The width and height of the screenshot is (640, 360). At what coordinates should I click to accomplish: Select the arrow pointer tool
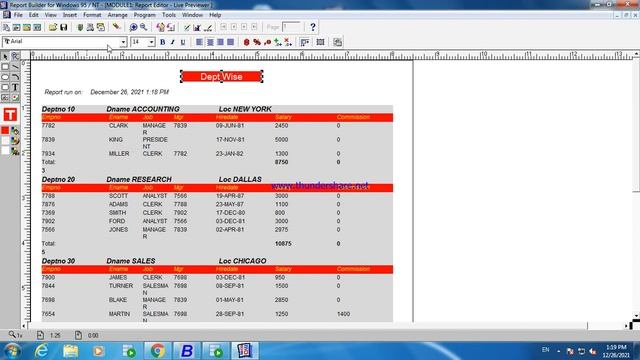5,56
